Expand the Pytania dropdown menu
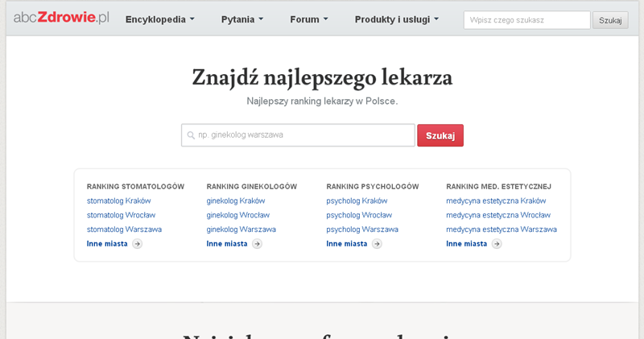644x339 pixels. click(242, 19)
